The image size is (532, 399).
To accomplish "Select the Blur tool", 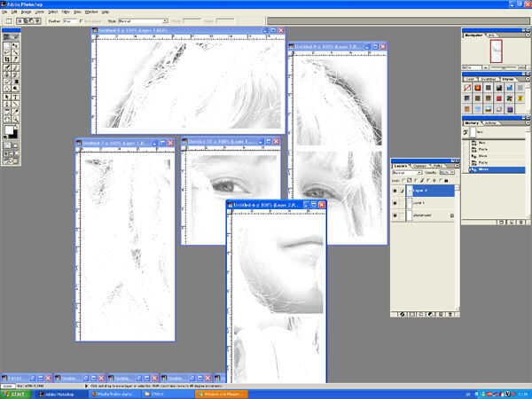I will tap(7, 89).
